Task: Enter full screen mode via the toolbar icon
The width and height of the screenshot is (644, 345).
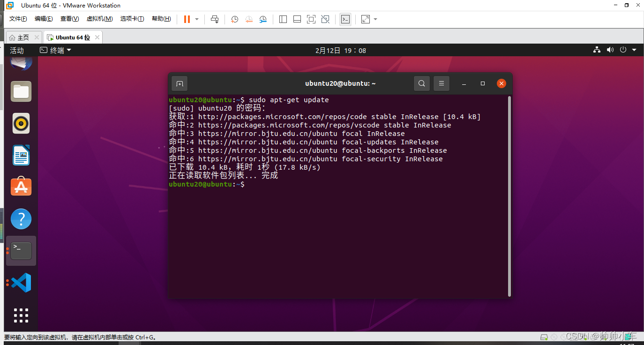Action: pyautogui.click(x=311, y=19)
